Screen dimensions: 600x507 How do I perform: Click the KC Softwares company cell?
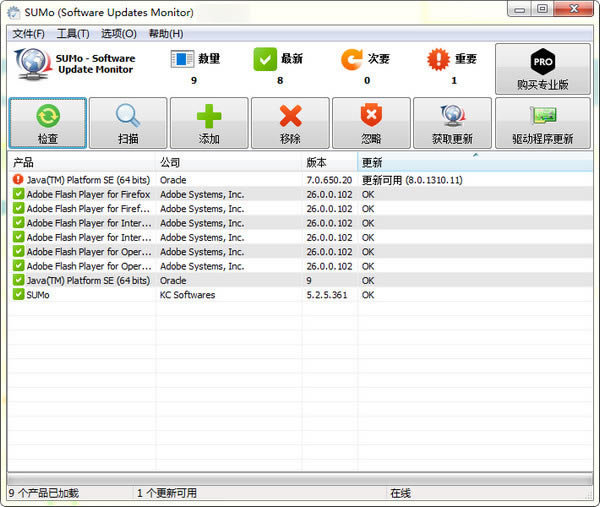pyautogui.click(x=188, y=295)
